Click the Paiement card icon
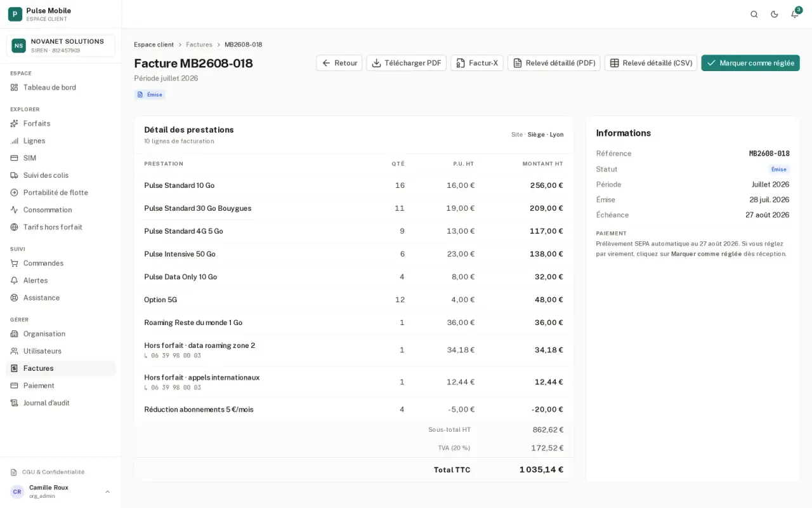The image size is (812, 508). [x=15, y=385]
